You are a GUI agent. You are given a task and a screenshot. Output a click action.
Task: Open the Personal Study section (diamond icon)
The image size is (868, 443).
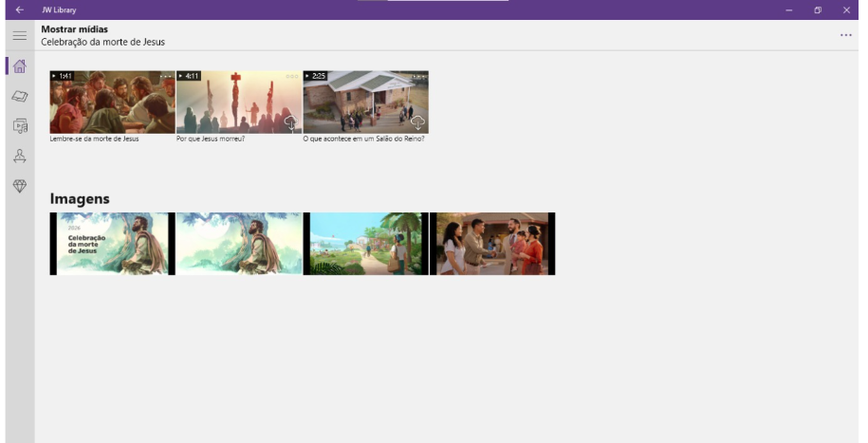click(x=19, y=186)
